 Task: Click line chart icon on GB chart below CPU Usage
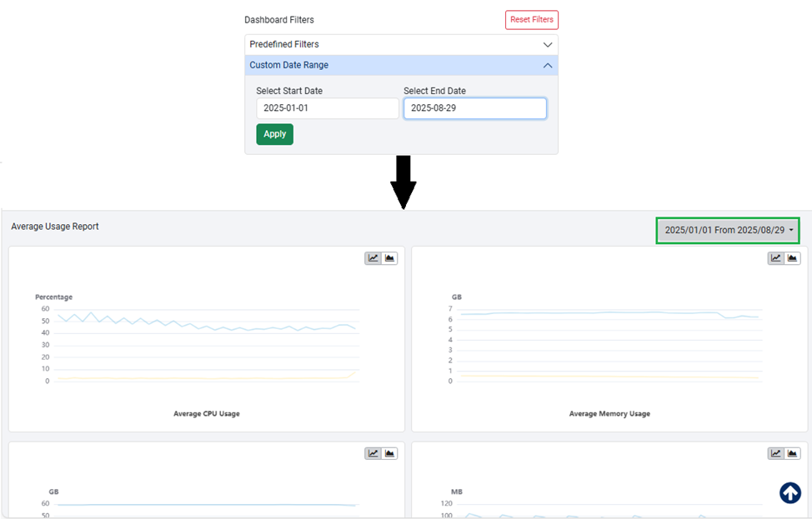click(373, 453)
